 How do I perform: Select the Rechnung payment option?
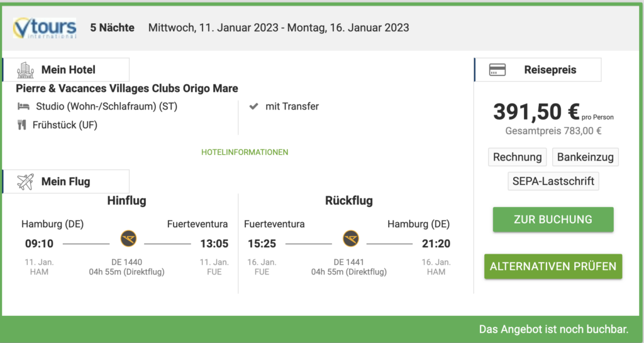518,157
